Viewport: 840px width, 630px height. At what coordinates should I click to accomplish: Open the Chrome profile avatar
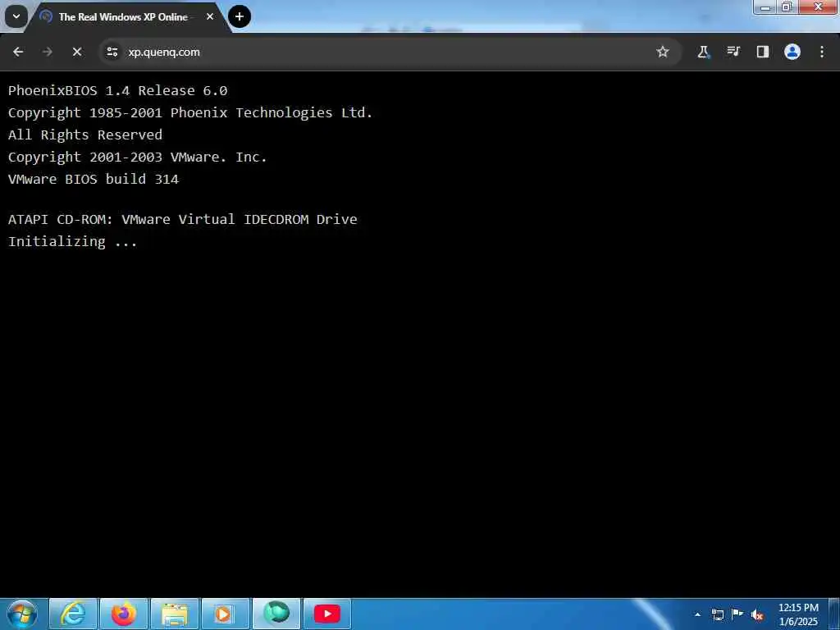click(x=792, y=52)
